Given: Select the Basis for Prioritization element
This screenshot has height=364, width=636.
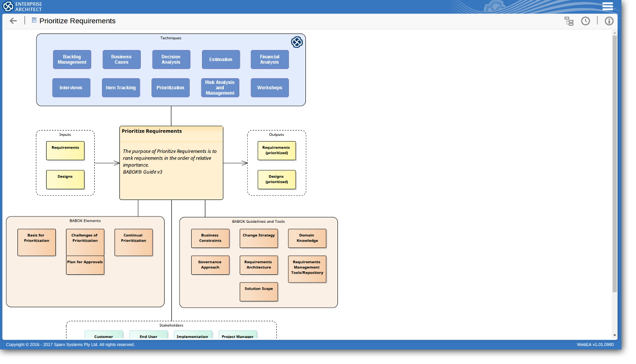Looking at the screenshot, I should coord(36,242).
